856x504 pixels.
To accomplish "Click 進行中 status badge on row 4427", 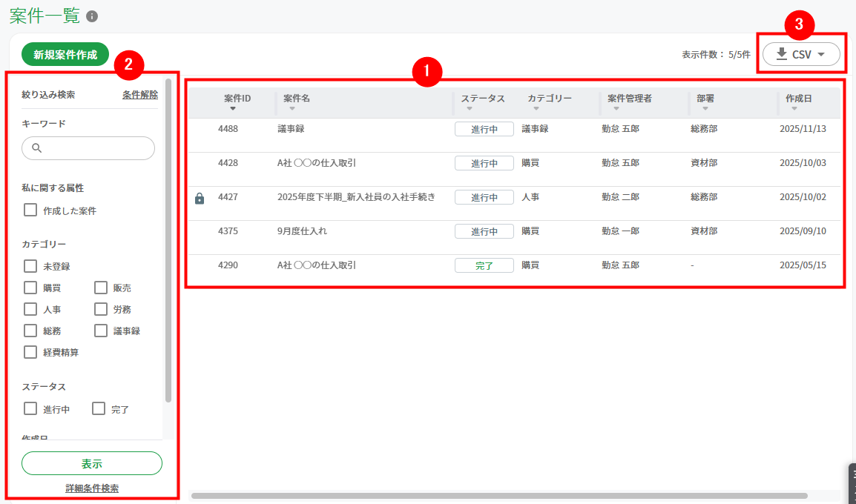I will click(x=484, y=197).
